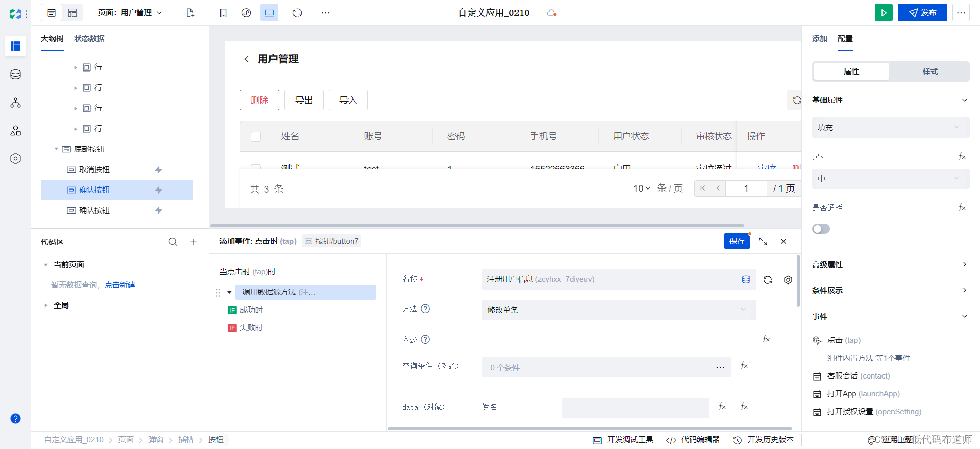Open the page outline view icon in toolbar

click(x=52, y=13)
